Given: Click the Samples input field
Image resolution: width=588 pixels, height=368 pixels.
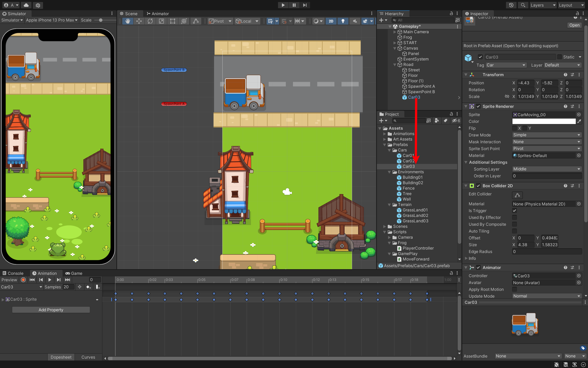Looking at the screenshot, I should click(68, 287).
